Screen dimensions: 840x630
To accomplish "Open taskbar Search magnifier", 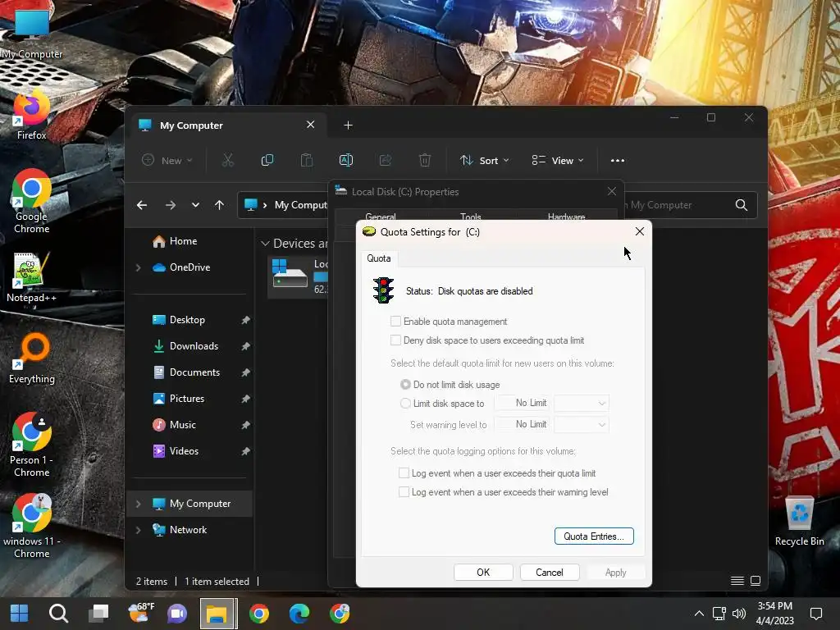I will [58, 614].
